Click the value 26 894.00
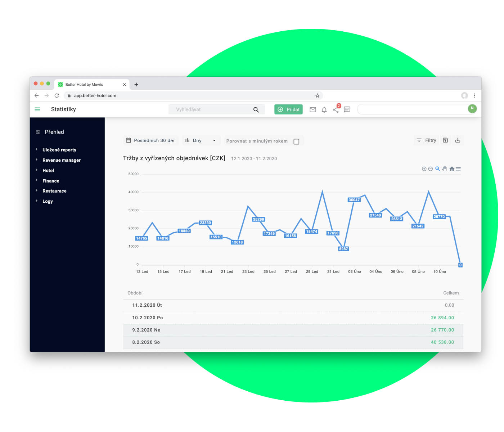This screenshot has height=432, width=504. 442,318
